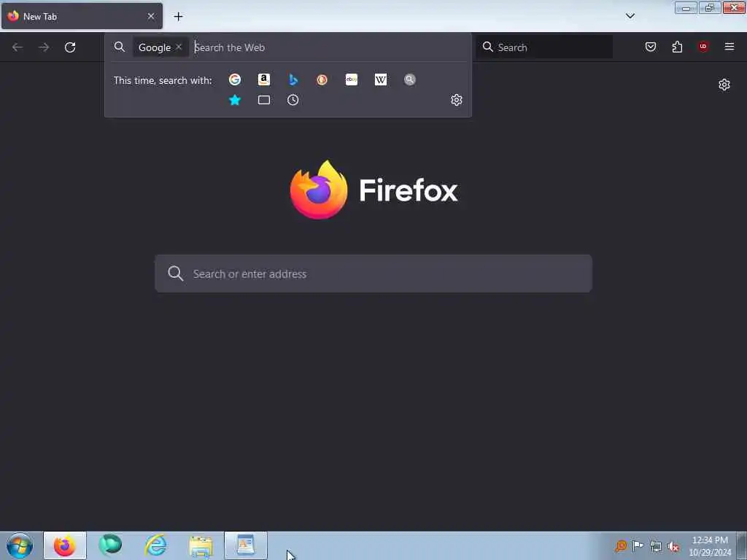Click the muted volume tray icon
747x560 pixels.
(673, 546)
